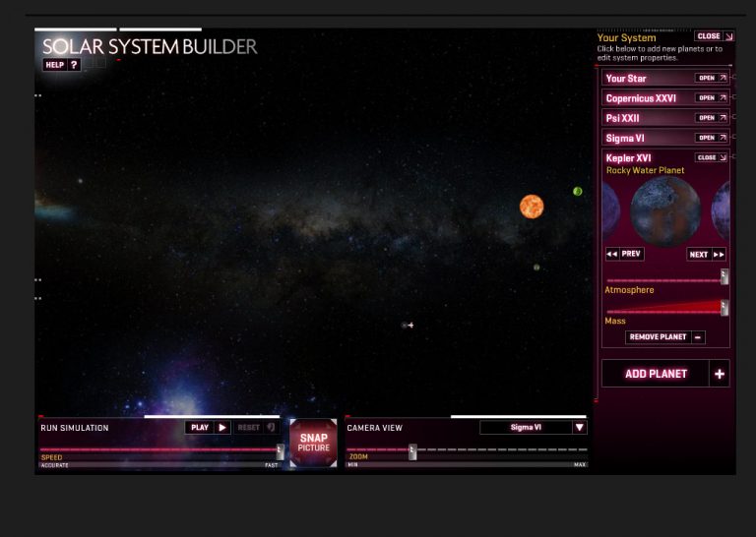
Task: Open the Copernicus XXVI planet entry
Action: (711, 98)
